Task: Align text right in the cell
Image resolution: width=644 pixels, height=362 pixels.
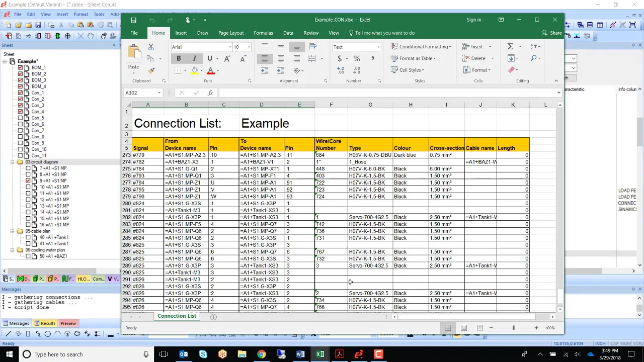Action: [297, 59]
